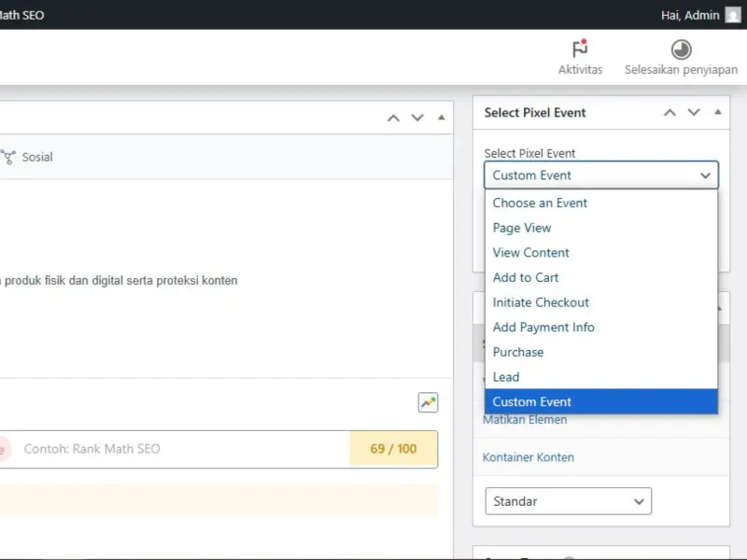This screenshot has width=747, height=560.
Task: Click the Sosial share icon tab
Action: click(x=9, y=157)
